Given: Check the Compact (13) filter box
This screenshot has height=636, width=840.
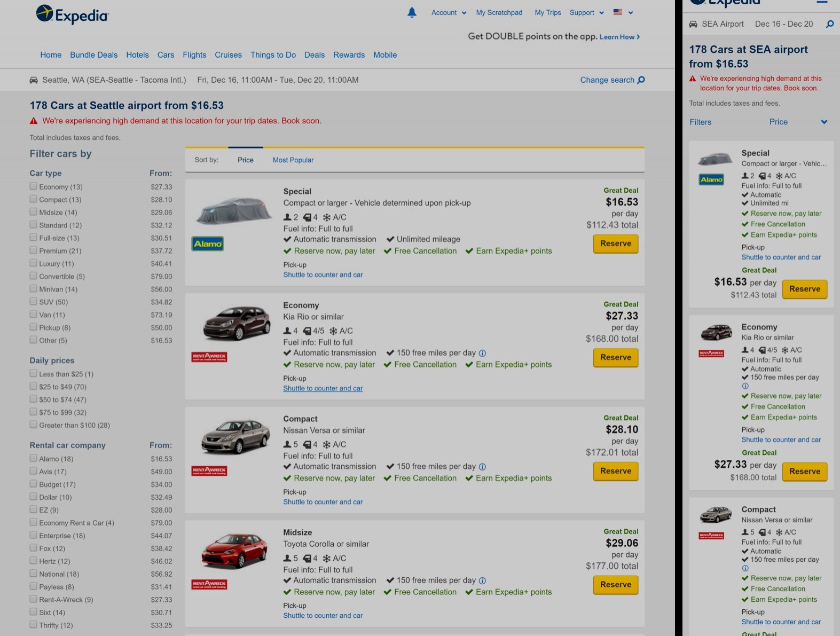Looking at the screenshot, I should click(34, 199).
